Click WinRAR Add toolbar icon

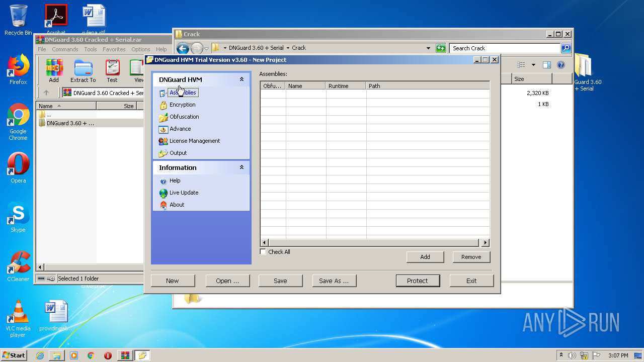54,71
